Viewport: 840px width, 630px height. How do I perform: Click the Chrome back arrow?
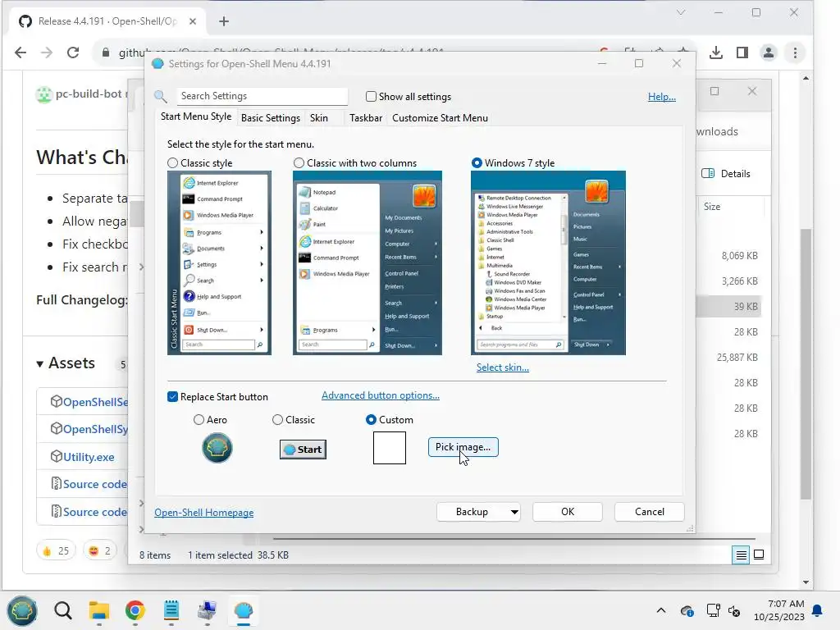[x=21, y=52]
